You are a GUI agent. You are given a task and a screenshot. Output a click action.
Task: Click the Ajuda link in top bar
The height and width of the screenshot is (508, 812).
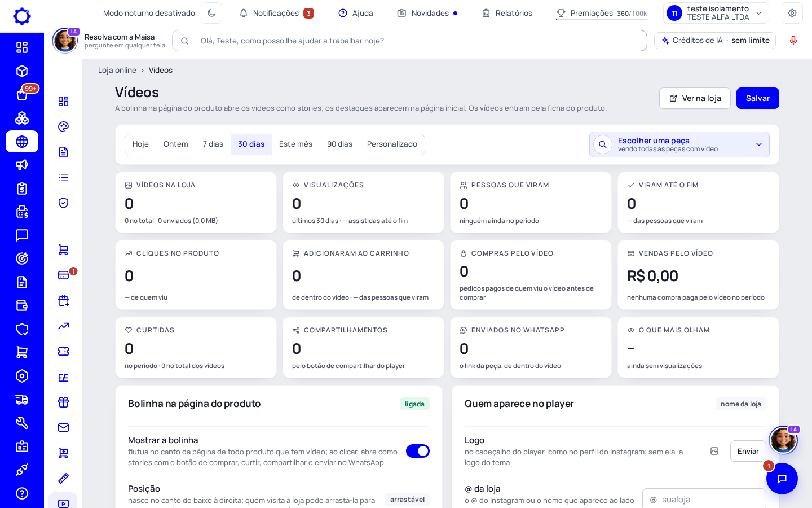coord(356,13)
